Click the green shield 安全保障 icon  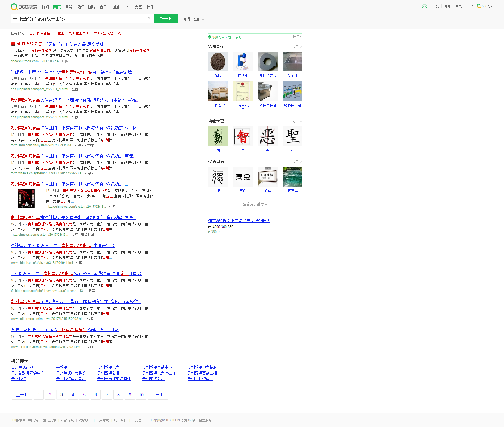pyautogui.click(x=210, y=37)
